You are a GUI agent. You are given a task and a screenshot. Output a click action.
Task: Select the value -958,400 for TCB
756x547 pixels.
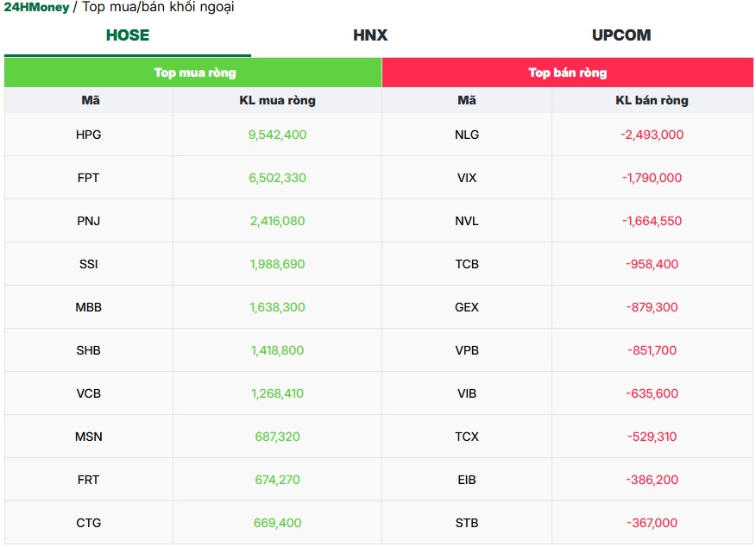652,264
